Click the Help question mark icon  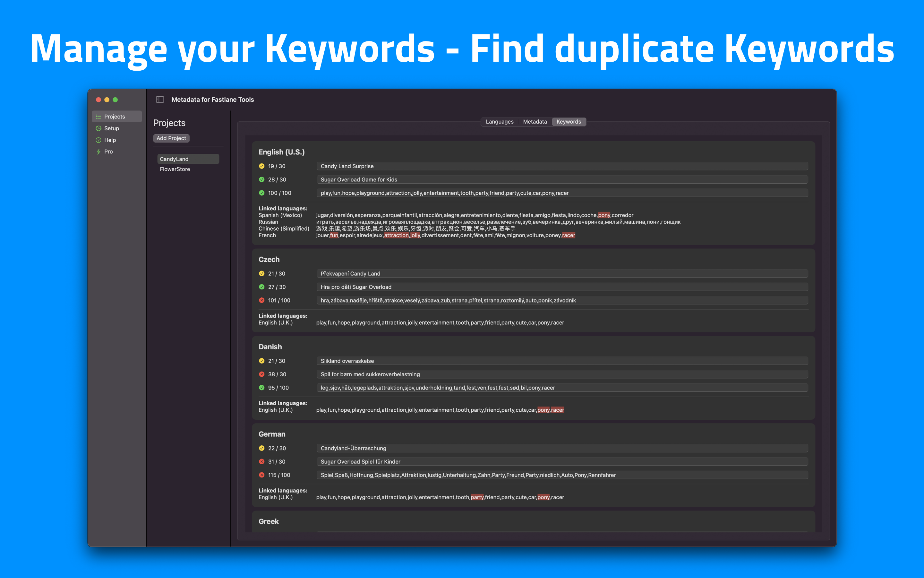click(x=98, y=140)
